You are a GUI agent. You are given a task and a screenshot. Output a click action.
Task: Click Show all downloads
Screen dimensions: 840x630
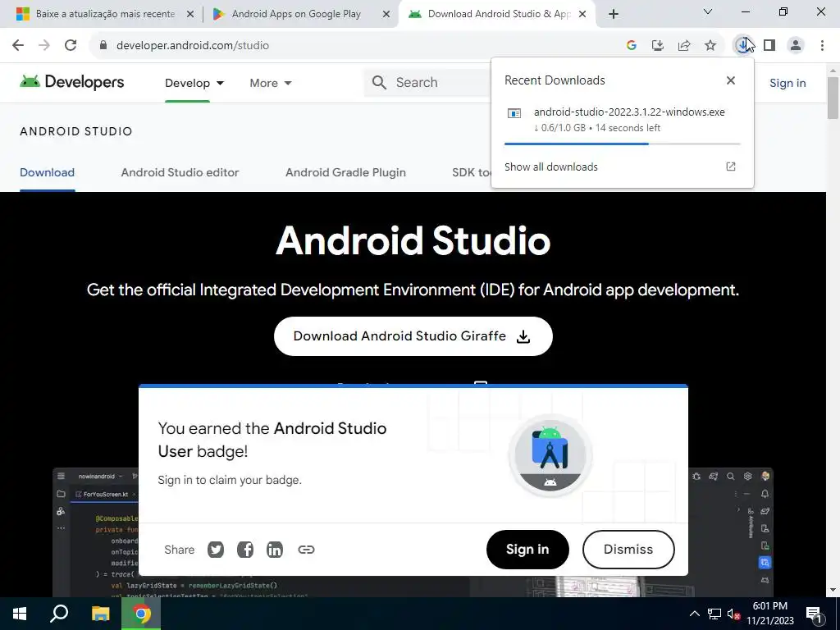coord(550,167)
